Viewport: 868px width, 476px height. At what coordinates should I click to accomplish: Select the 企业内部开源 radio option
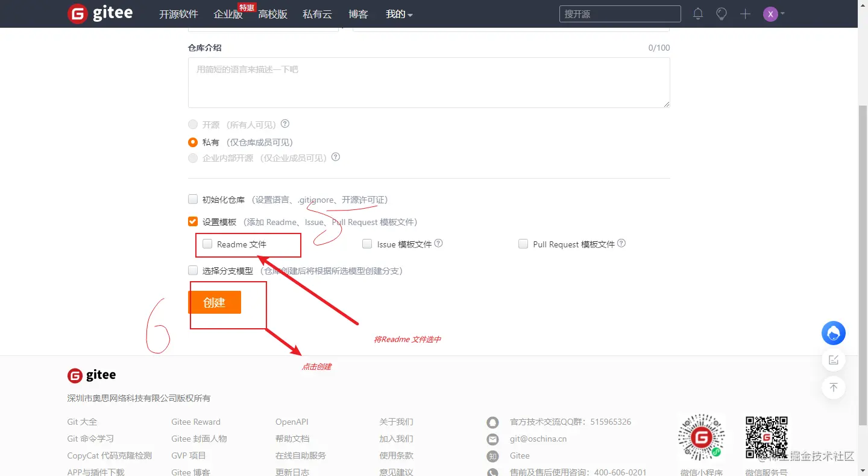[193, 158]
